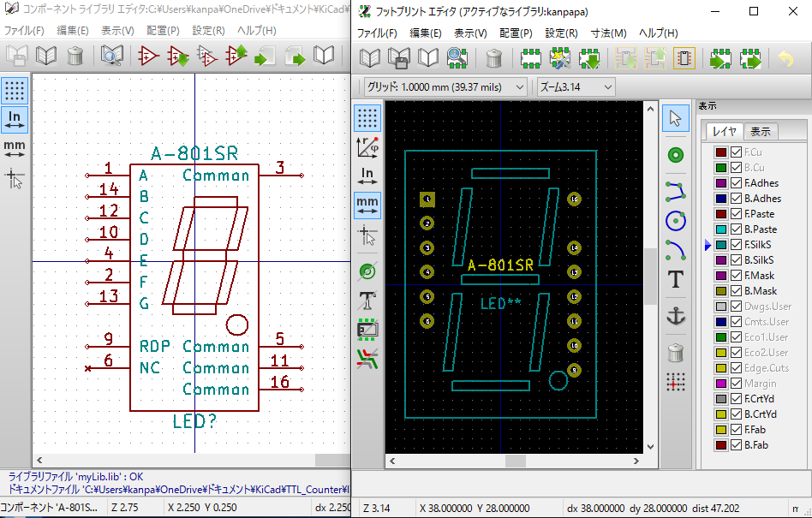Delete the footprint using trash toolbar button
This screenshot has height=518, width=812.
[494, 58]
